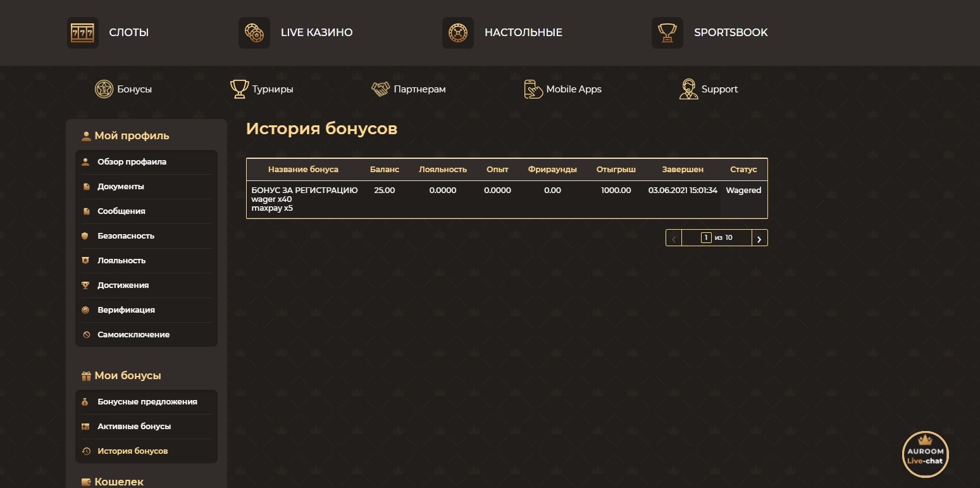Click the shield icon beside Безопасность
980x488 pixels.
tap(85, 236)
